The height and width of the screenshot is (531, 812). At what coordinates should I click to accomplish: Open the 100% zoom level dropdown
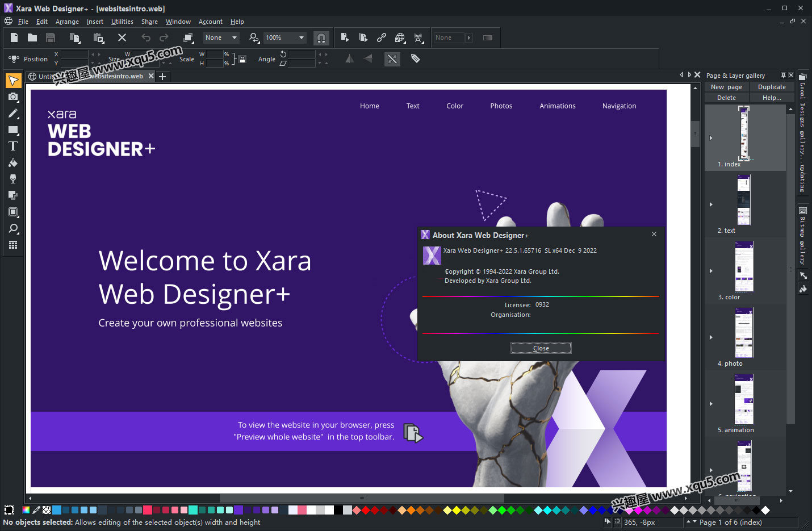point(285,37)
